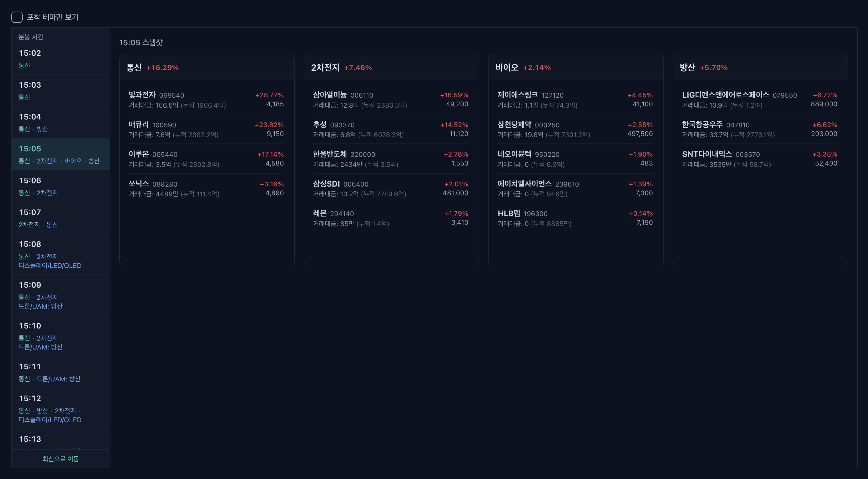Select the 15:10 time entry

pos(61,336)
